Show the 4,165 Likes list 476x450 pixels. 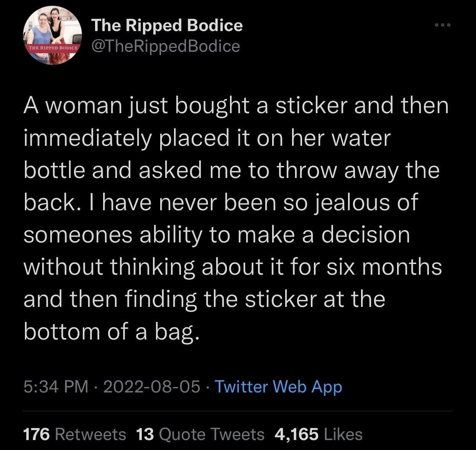pos(318,434)
